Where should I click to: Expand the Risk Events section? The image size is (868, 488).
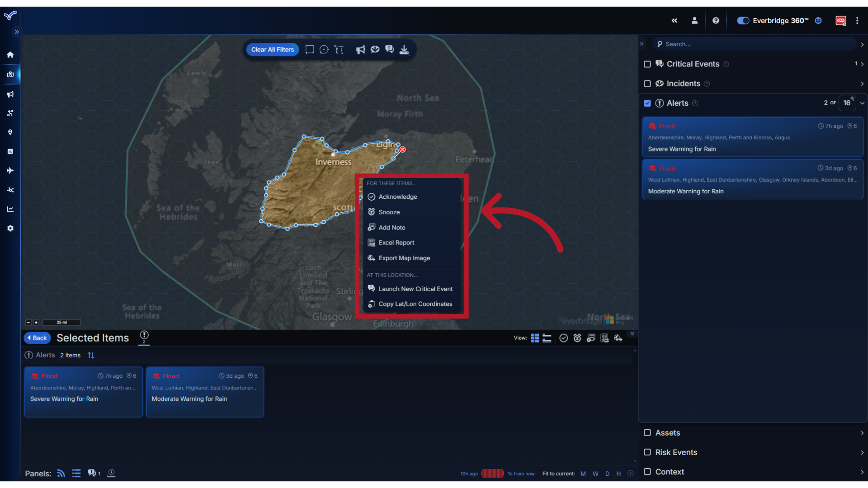(862, 452)
